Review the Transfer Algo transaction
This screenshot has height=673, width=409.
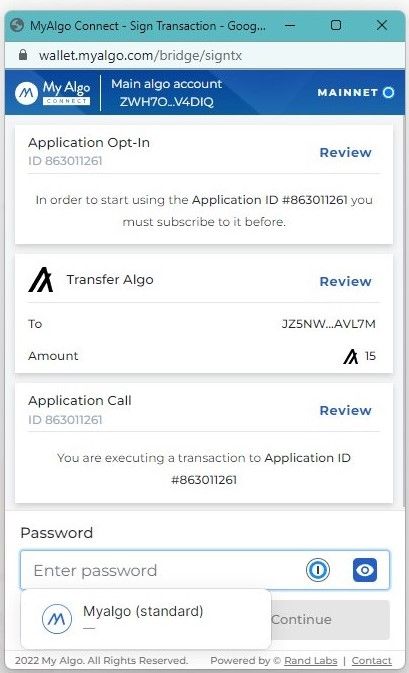click(x=345, y=282)
